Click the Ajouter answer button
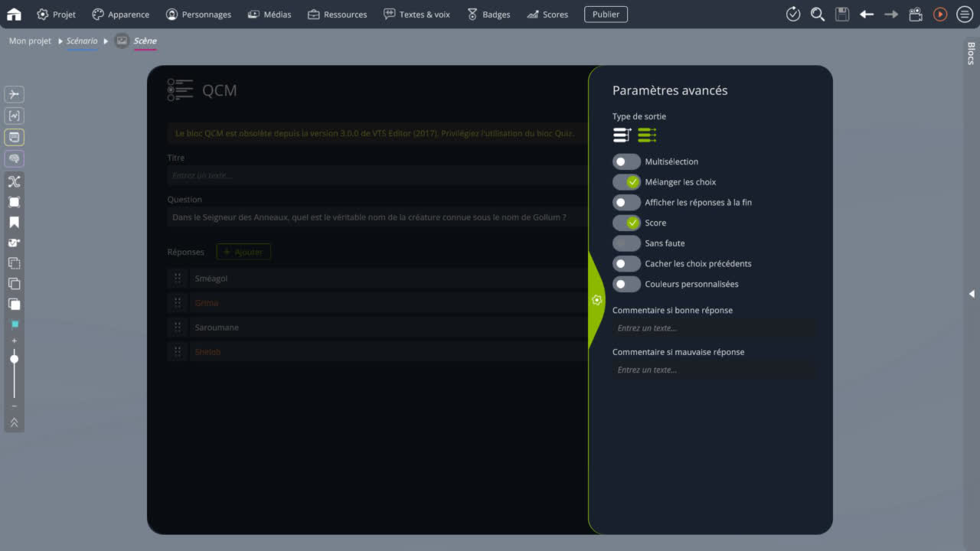Viewport: 980px width, 551px height. tap(243, 252)
